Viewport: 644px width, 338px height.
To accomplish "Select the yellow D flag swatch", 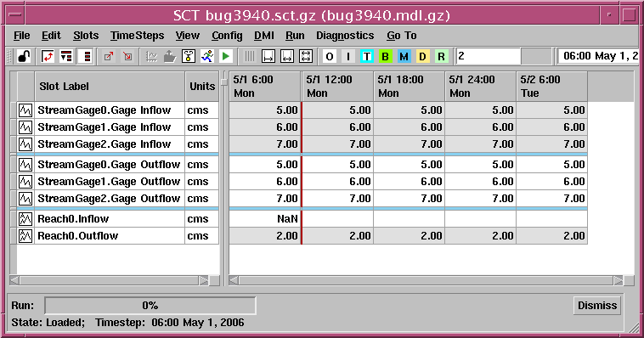I will pos(422,56).
